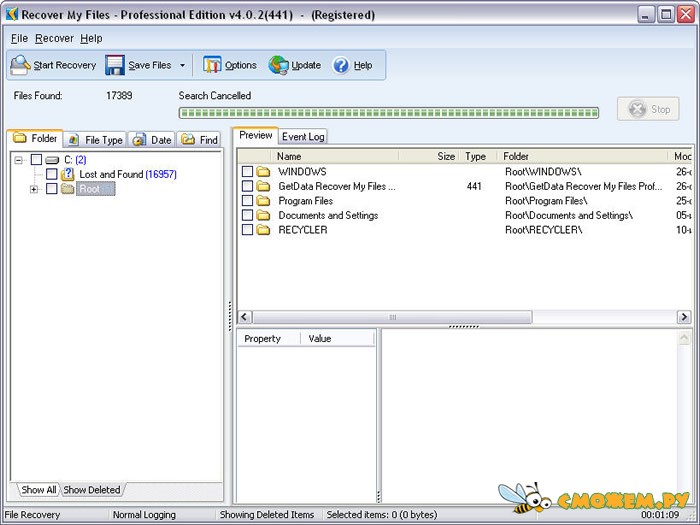Switch to the Find tab
700x525 pixels.
(x=199, y=140)
